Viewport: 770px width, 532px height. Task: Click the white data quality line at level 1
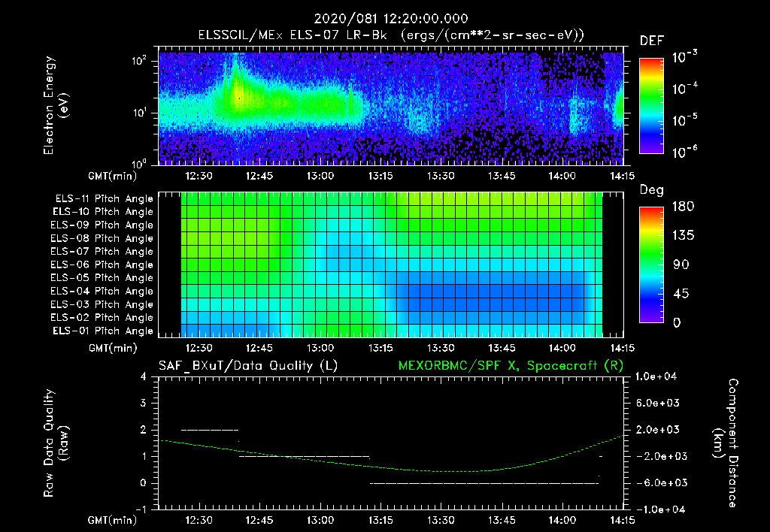(x=304, y=456)
